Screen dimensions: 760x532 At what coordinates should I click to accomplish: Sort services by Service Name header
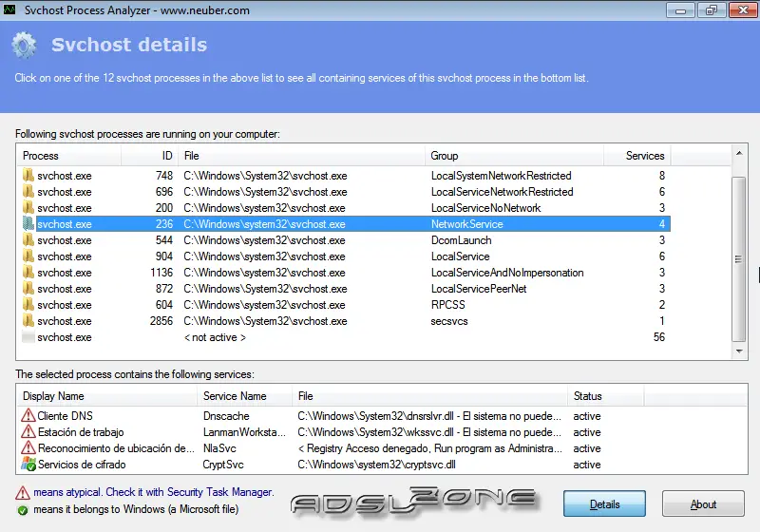(244, 396)
